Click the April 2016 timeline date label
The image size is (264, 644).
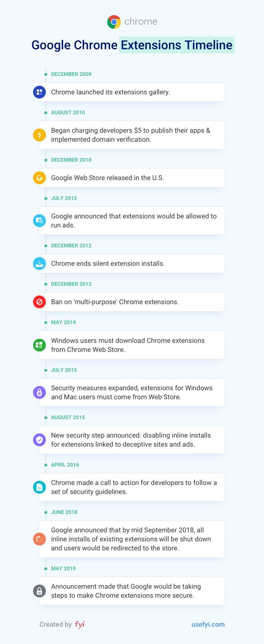65,465
